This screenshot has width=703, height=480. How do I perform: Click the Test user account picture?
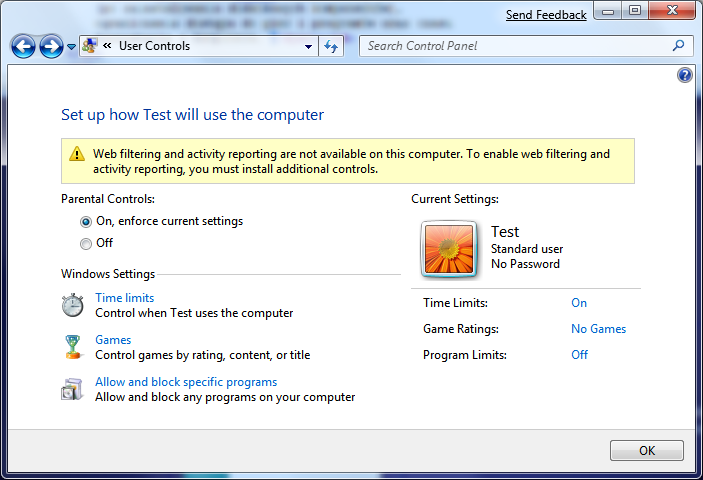coord(449,249)
